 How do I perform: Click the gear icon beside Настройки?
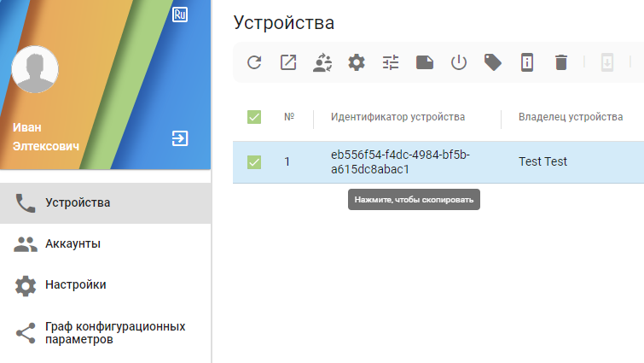click(26, 286)
